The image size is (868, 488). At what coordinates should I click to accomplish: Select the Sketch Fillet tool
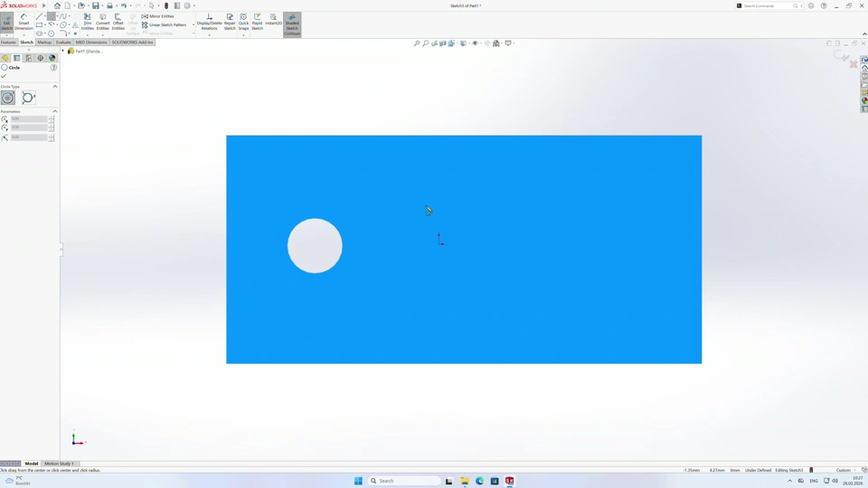(x=63, y=33)
